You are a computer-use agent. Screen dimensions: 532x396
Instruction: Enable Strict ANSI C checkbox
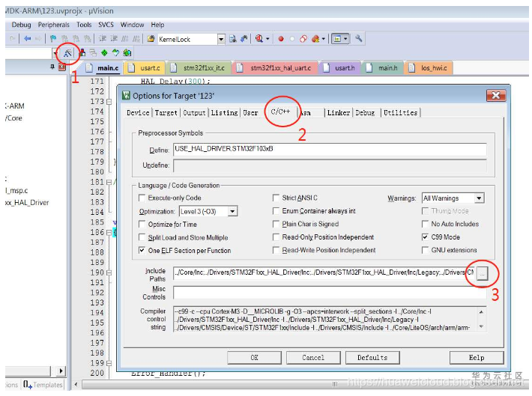[276, 198]
